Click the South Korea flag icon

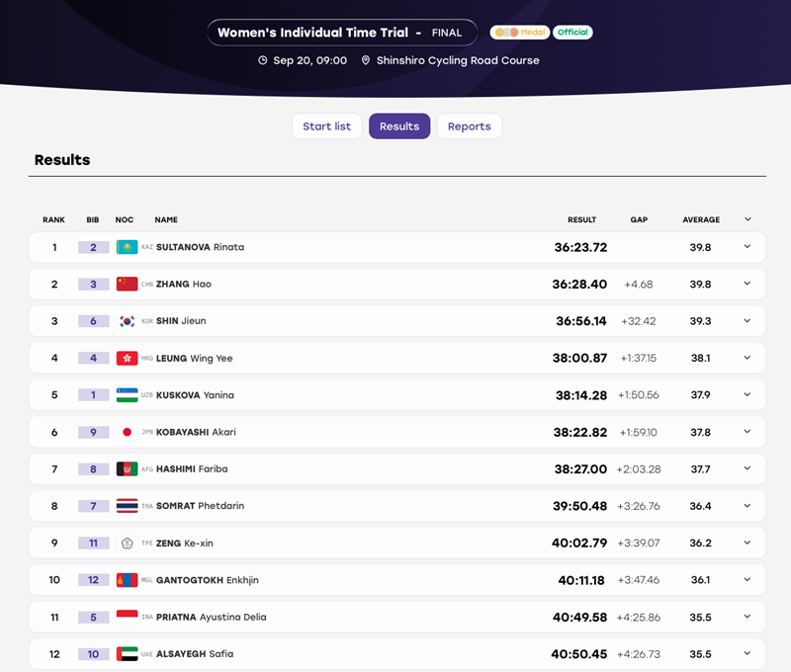pyautogui.click(x=127, y=321)
